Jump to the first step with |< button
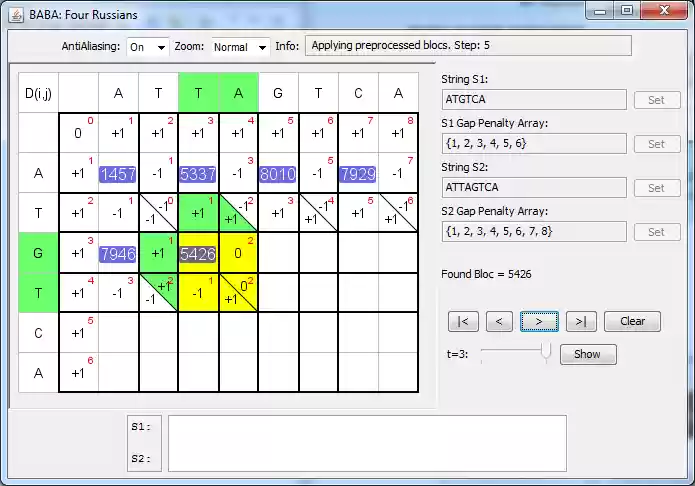695x486 pixels. (463, 321)
